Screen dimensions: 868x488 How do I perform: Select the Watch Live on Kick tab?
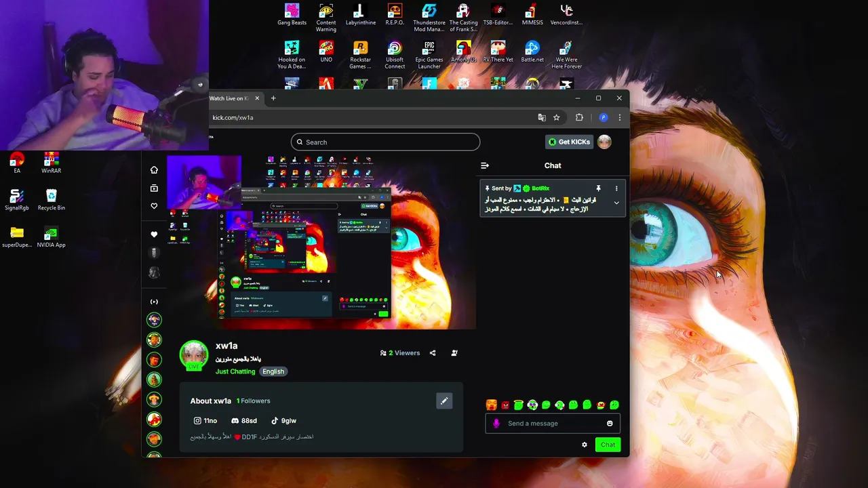coord(229,98)
